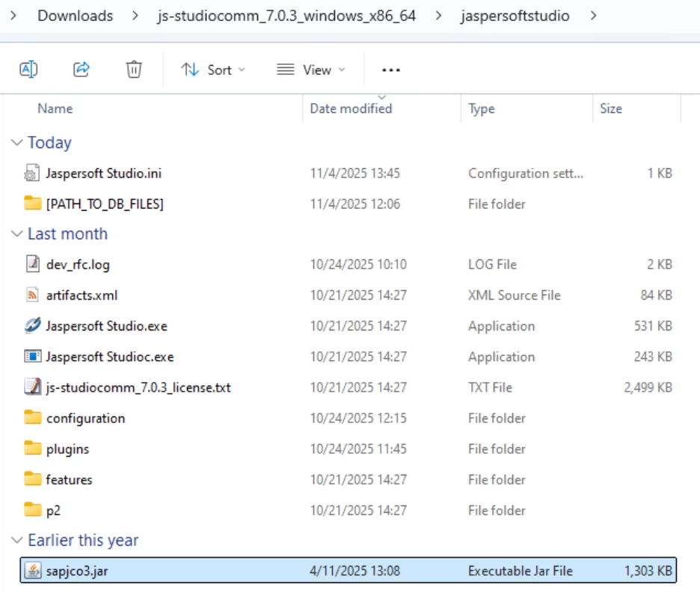Click the Earlier this year group heading
700x592 pixels.
[83, 540]
